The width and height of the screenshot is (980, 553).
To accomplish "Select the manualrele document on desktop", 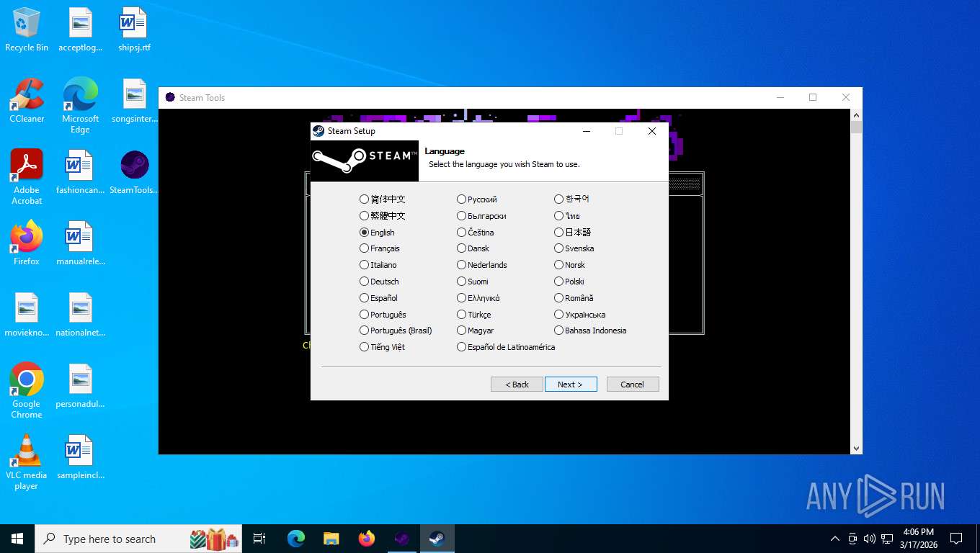I will click(80, 244).
